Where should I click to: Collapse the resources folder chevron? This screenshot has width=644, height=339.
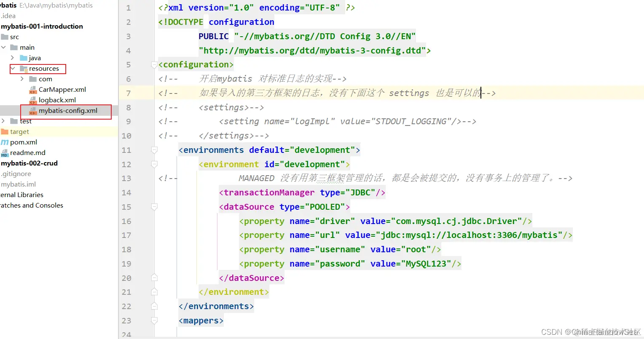pyautogui.click(x=13, y=69)
